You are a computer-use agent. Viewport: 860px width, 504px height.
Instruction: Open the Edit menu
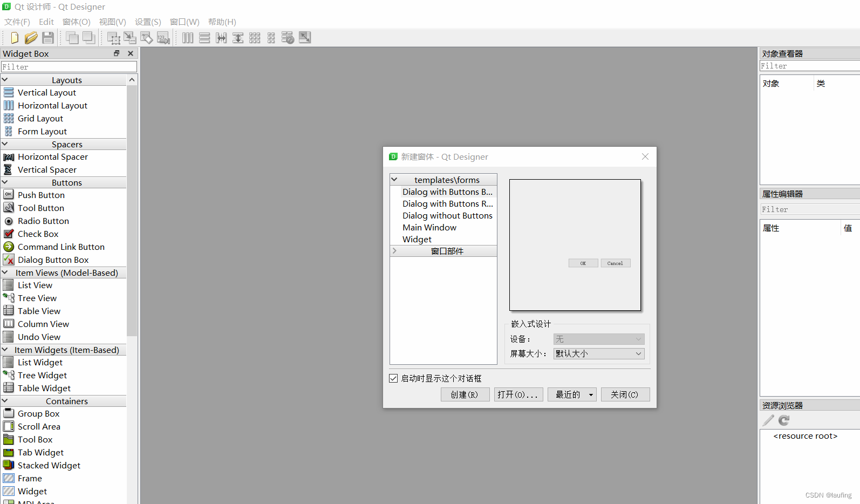coord(46,22)
